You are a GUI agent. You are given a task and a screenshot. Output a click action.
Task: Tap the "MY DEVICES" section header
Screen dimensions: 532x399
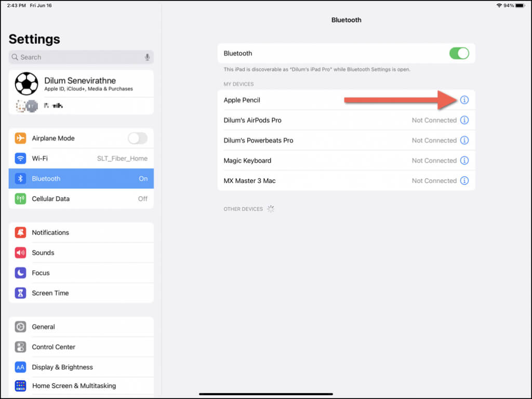click(x=238, y=84)
